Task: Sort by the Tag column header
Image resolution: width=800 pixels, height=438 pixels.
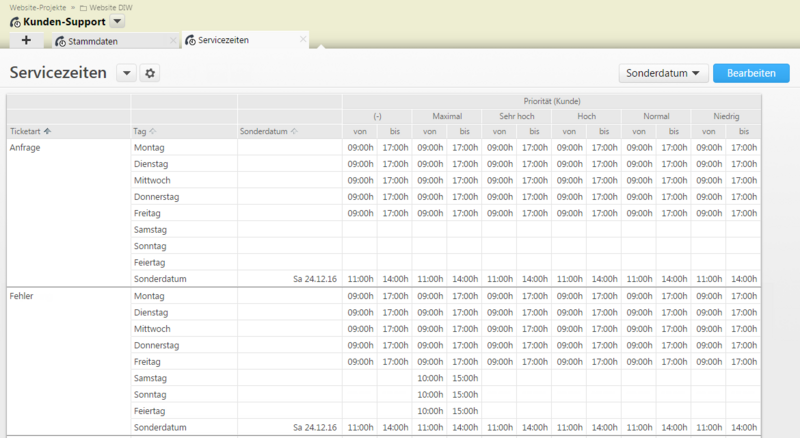Action: [x=184, y=131]
